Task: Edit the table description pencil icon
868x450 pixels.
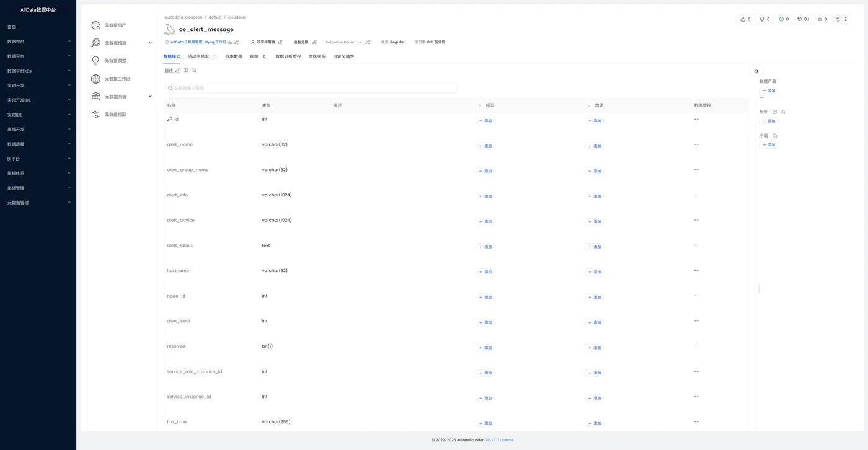Action: pyautogui.click(x=178, y=71)
